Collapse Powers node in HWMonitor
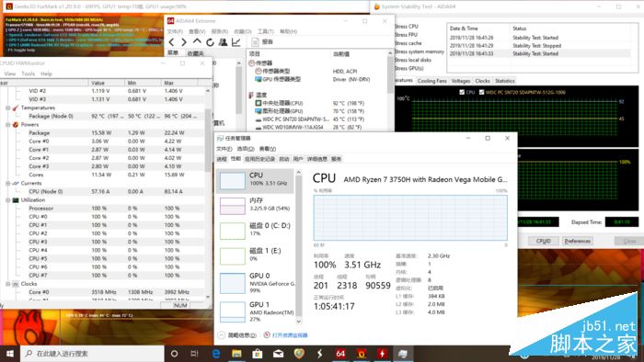 click(7, 125)
